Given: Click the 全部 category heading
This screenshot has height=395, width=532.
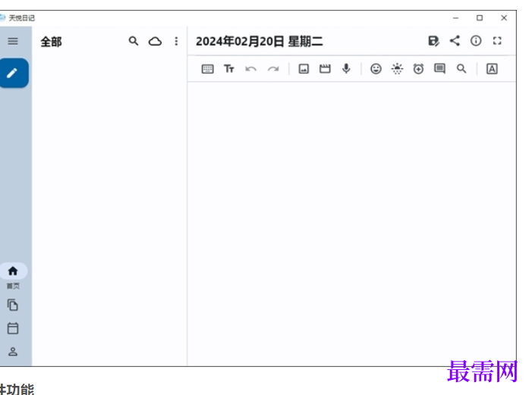Looking at the screenshot, I should pos(52,42).
